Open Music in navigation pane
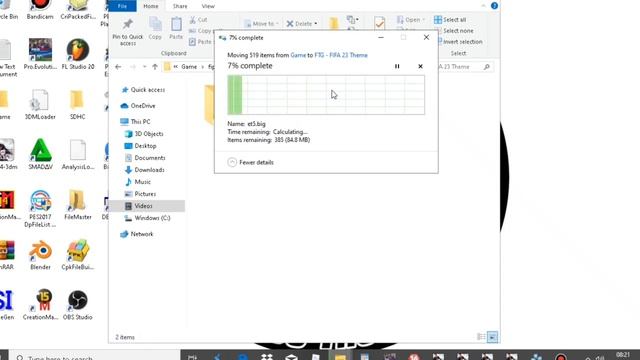Viewport: 640px width, 360px height. [138, 182]
